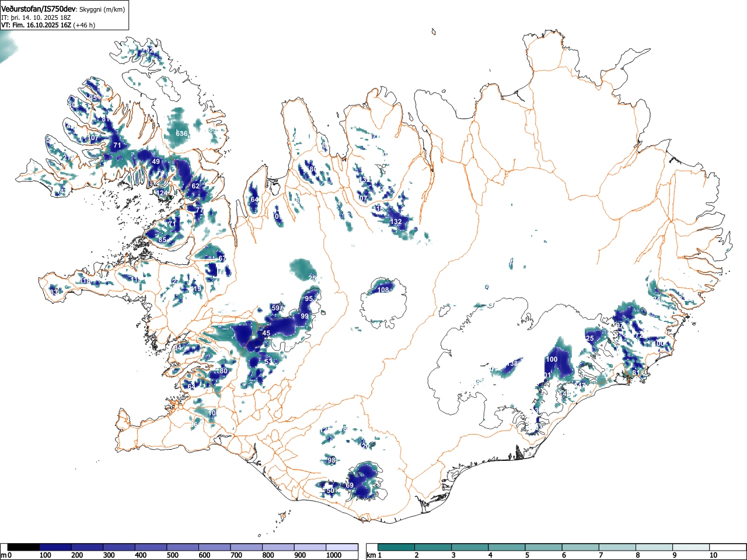Click the 108 label on Hofsjökull glacier
Screen dimensions: 747x560
pyautogui.click(x=383, y=290)
